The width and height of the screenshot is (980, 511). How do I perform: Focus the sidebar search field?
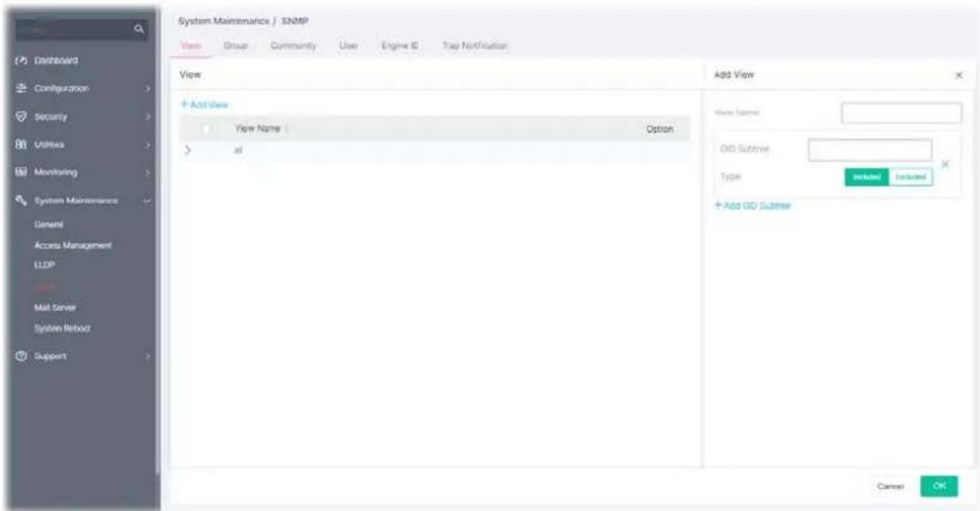tap(74, 28)
